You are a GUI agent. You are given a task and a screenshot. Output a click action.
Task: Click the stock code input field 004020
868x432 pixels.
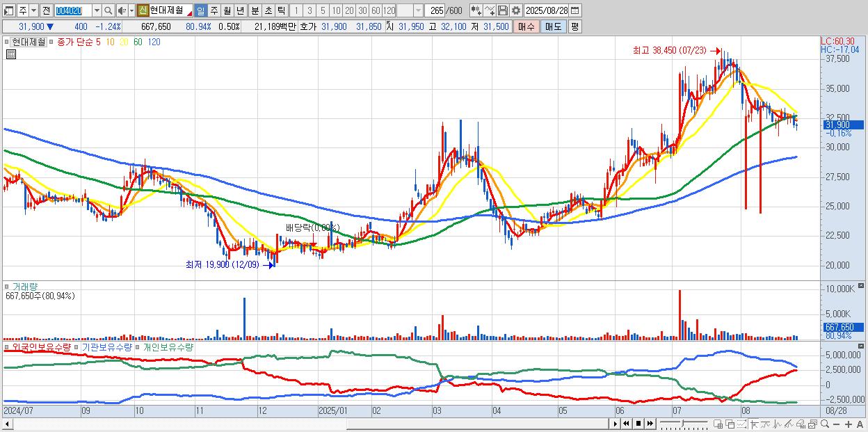point(74,11)
